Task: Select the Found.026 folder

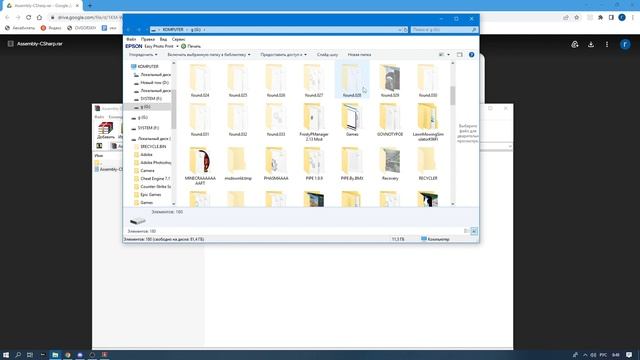Action: point(276,81)
